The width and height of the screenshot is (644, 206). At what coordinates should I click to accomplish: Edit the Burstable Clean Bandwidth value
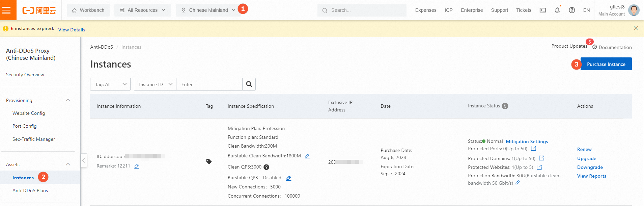[307, 156]
